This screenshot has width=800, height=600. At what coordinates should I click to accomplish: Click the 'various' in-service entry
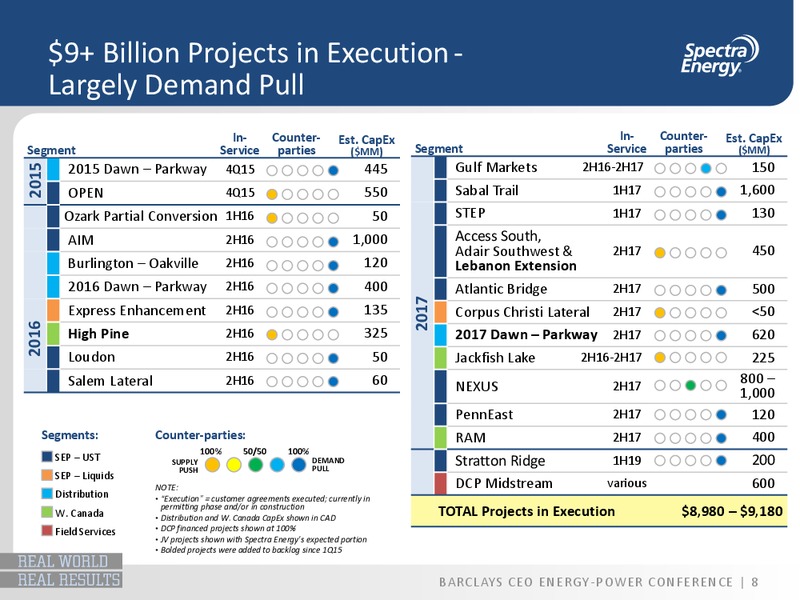click(x=627, y=483)
